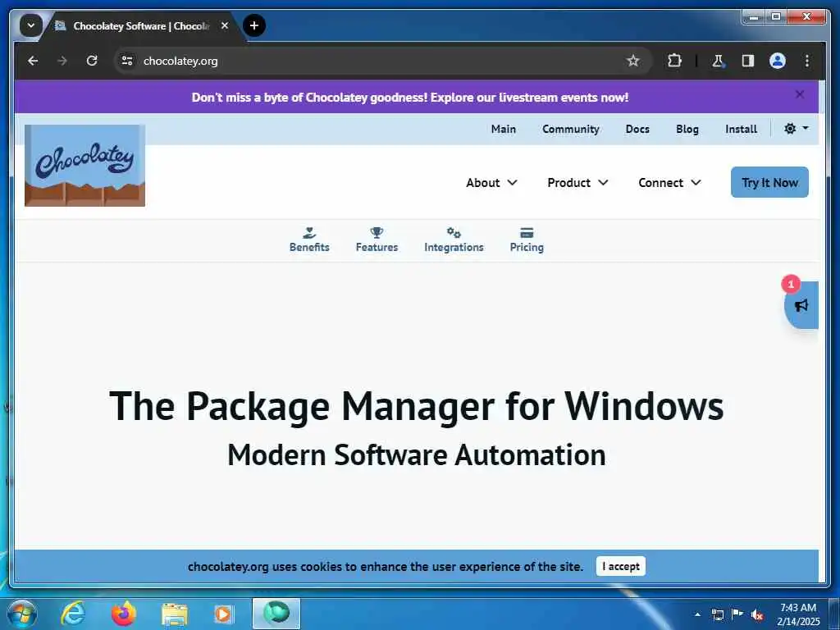Close the Chocolatey Software tab

click(x=225, y=25)
